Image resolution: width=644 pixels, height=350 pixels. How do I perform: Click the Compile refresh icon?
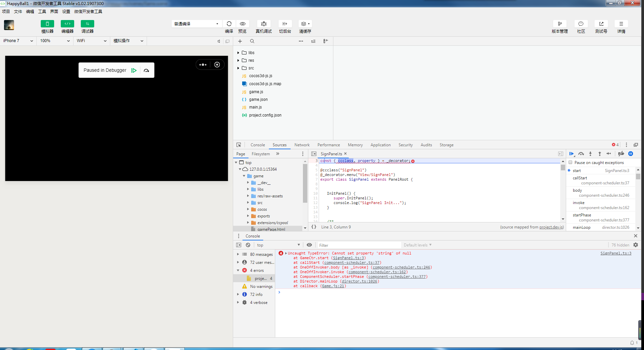tap(229, 24)
